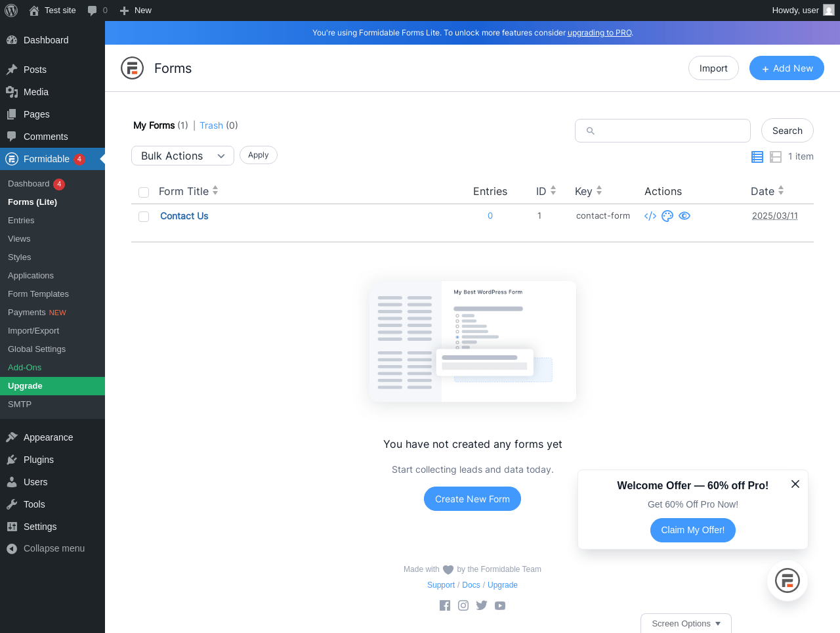Screen dimensions: 840x633
Task: Open Payments NEW submenu item
Action: tap(52, 313)
